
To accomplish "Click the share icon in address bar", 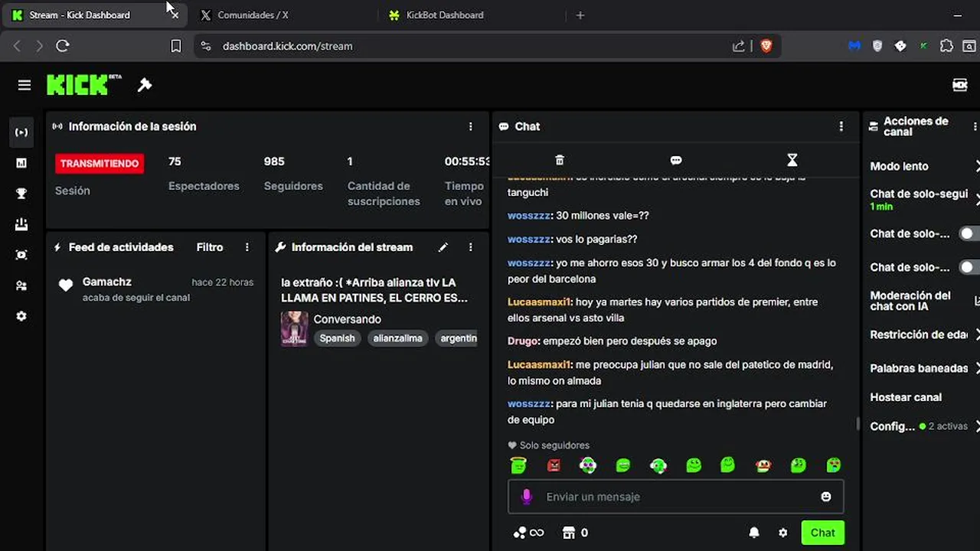I will point(738,46).
